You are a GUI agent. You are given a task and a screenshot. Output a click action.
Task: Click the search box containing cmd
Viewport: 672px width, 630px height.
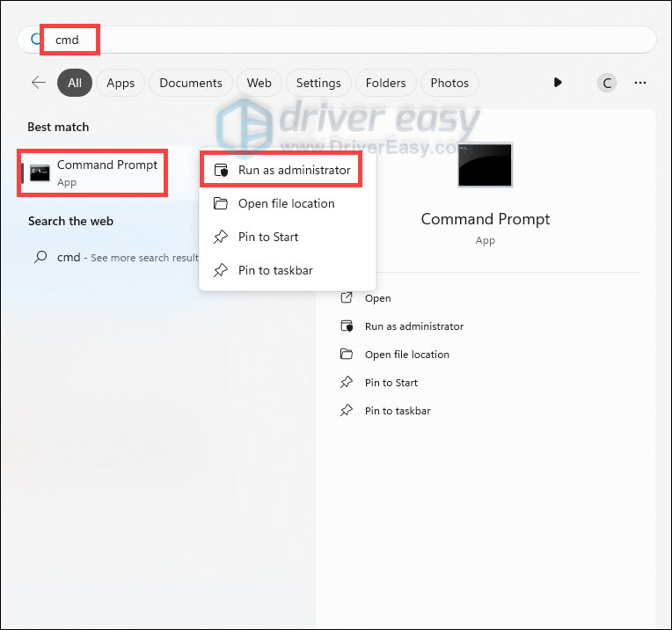tap(352, 40)
